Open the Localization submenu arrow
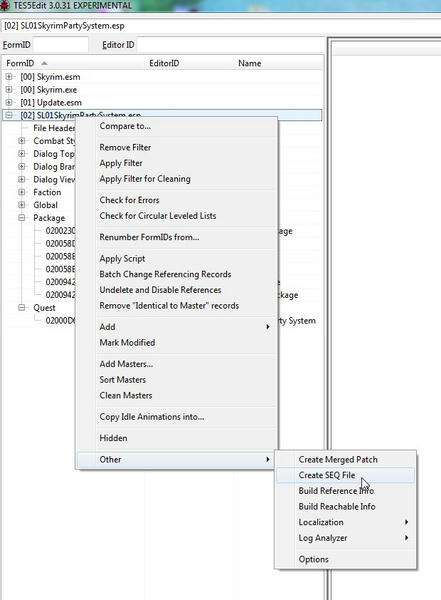The width and height of the screenshot is (441, 600). click(x=406, y=522)
